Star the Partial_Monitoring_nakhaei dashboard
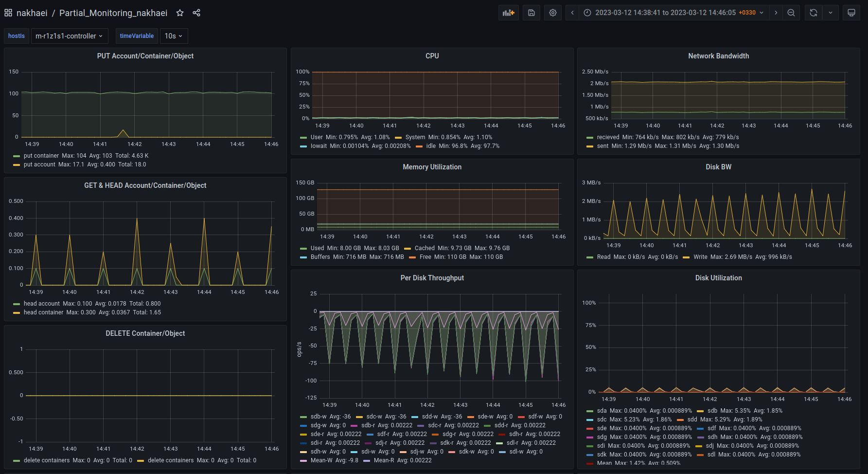 (x=180, y=13)
